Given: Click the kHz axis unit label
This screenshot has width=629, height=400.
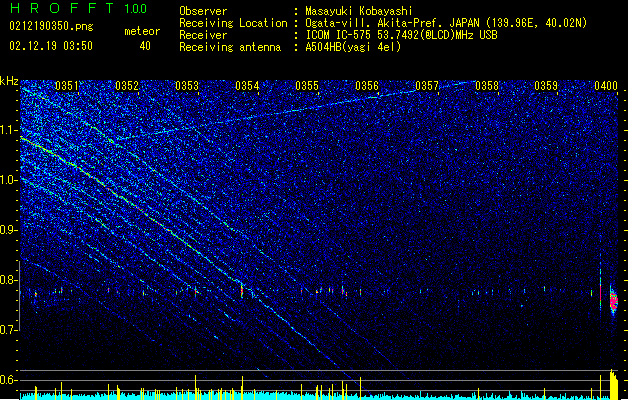Looking at the screenshot, I should click(x=9, y=81).
